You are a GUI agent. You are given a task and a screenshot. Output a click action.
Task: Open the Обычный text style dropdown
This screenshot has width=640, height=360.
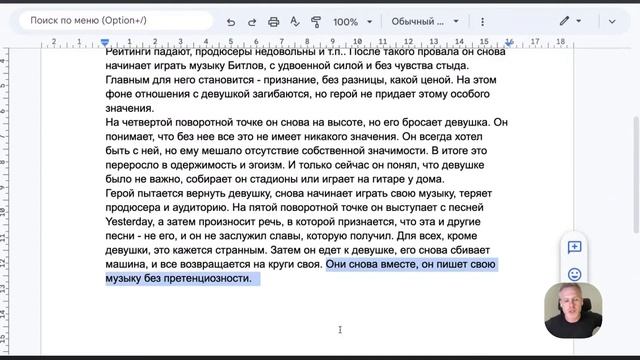[425, 21]
